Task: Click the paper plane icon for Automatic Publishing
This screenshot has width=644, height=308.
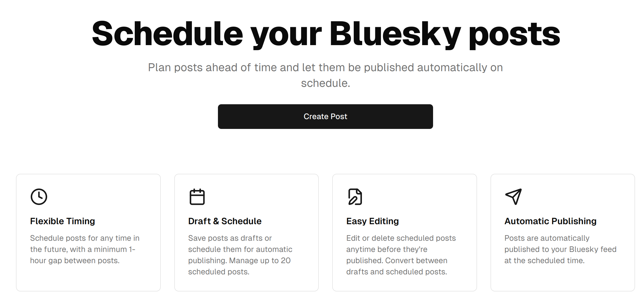Action: tap(513, 196)
